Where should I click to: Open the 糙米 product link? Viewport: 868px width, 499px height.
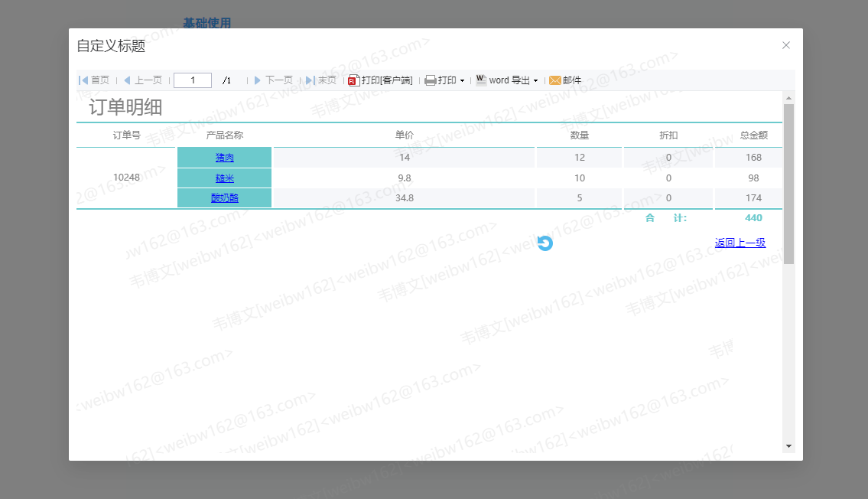[x=224, y=178]
